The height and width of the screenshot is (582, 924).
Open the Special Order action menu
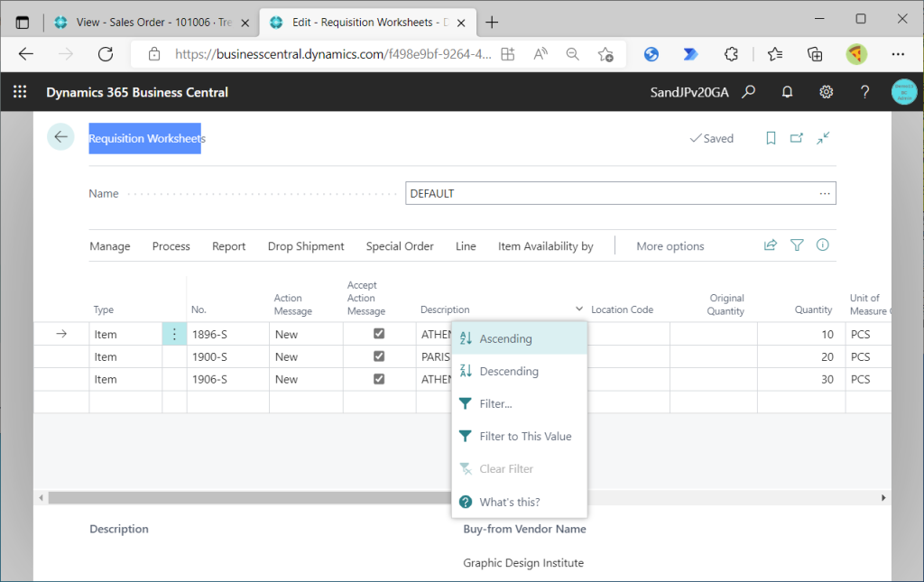coord(400,245)
